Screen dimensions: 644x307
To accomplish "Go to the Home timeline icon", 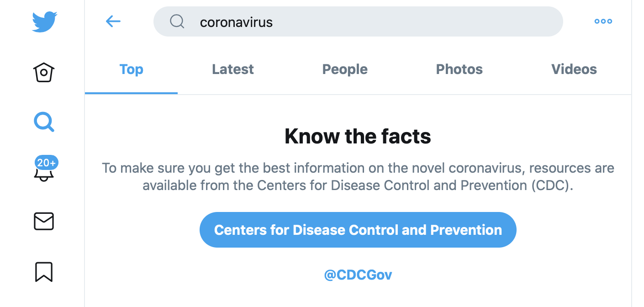I will coord(44,72).
